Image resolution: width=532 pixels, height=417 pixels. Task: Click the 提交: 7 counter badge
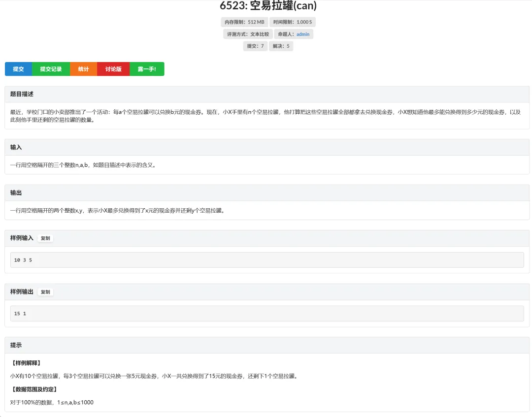coord(255,46)
